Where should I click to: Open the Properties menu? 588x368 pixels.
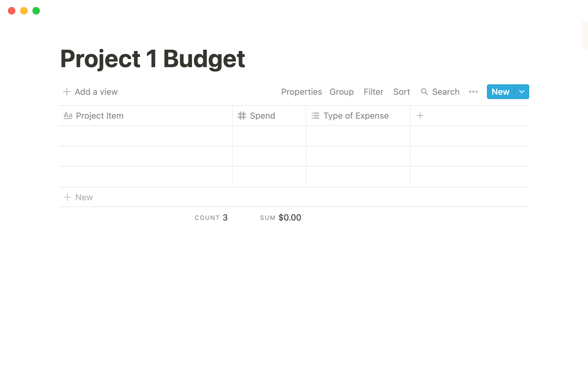pos(301,92)
